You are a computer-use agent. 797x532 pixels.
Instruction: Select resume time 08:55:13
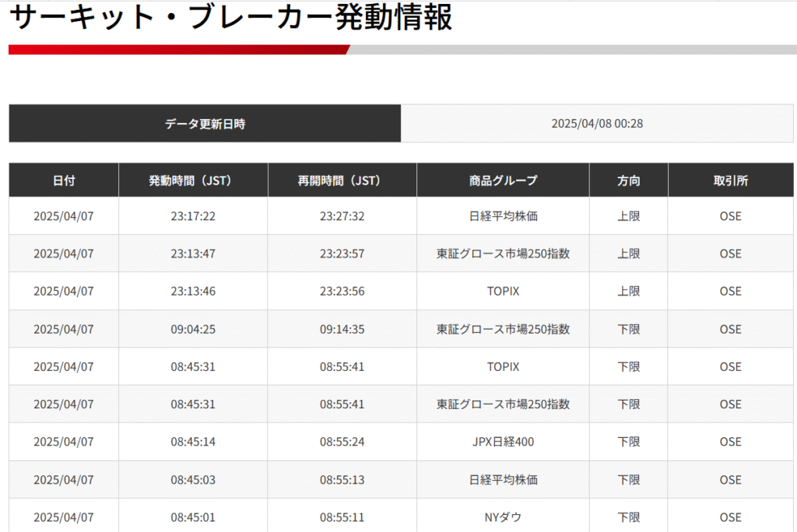pos(342,480)
